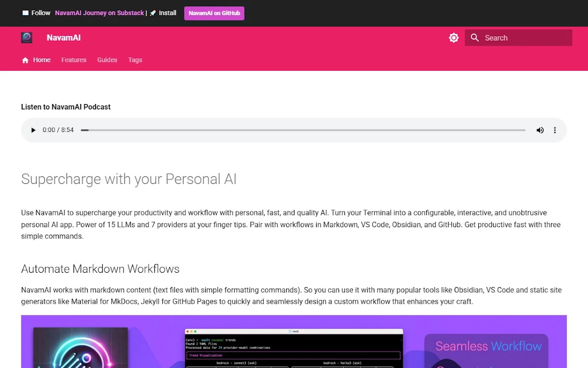Viewport: 588px width, 368px height.
Task: Click the NavamAI site title
Action: pyautogui.click(x=64, y=38)
